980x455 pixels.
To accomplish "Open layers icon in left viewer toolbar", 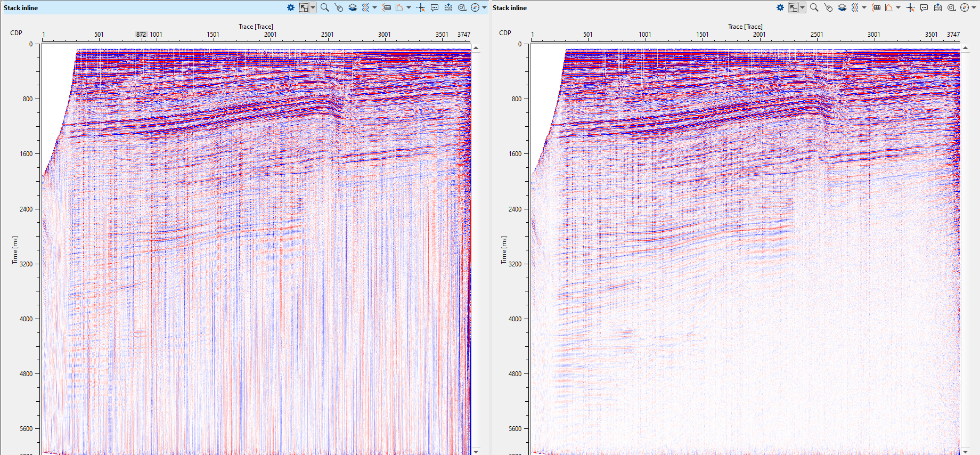I will [x=353, y=7].
